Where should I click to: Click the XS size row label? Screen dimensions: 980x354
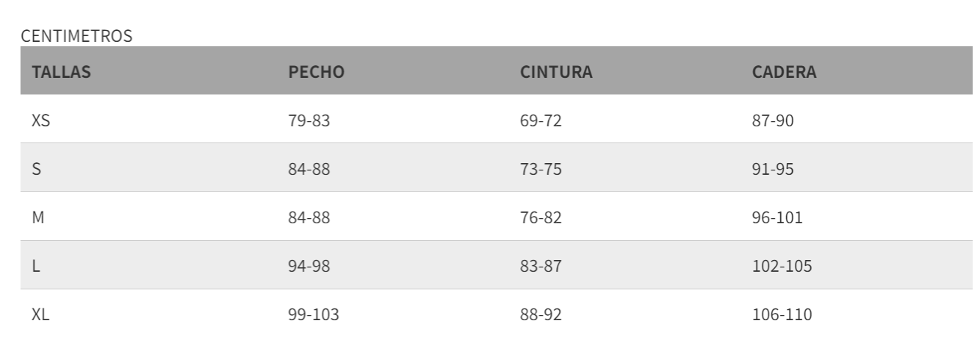coord(41,120)
